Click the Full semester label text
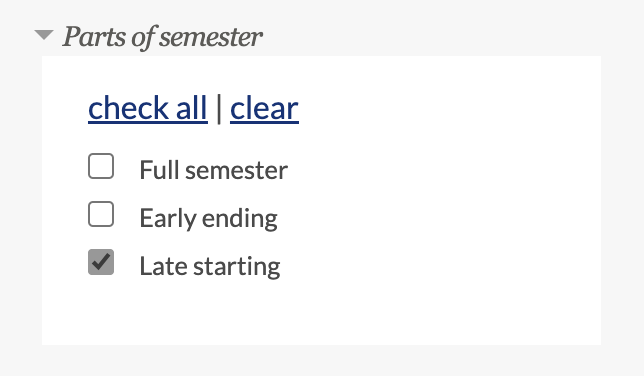Screen dimensions: 644x376 [x=214, y=170]
